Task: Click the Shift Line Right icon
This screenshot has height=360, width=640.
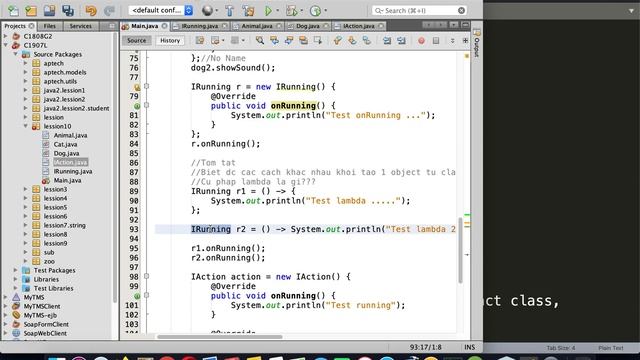Action: pyautogui.click(x=401, y=40)
